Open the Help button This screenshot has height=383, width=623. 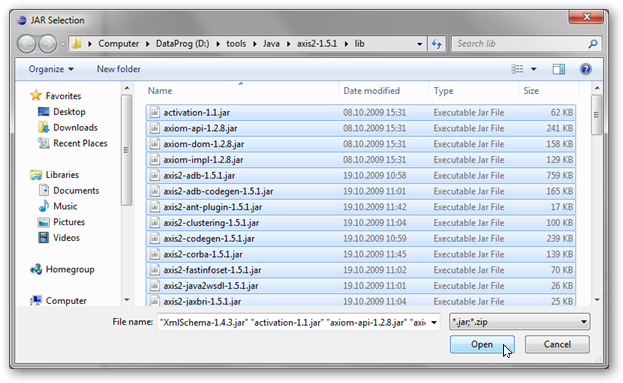[586, 69]
